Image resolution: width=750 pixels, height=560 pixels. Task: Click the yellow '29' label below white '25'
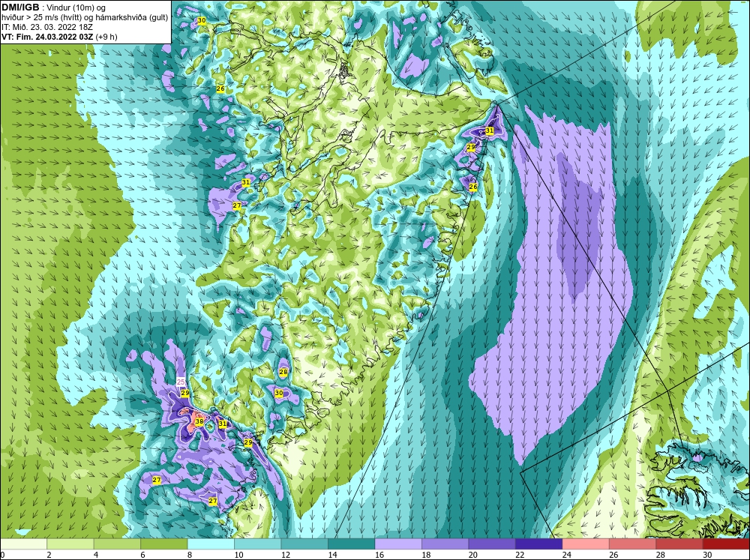(185, 393)
